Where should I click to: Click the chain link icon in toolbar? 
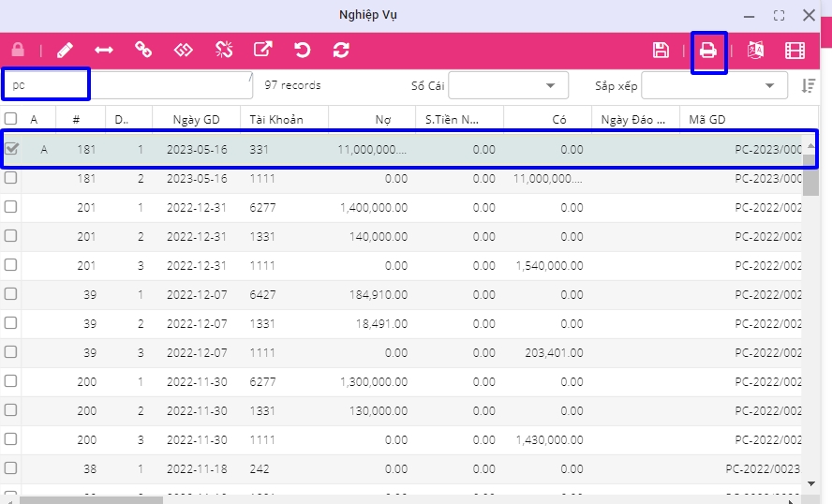(x=143, y=51)
